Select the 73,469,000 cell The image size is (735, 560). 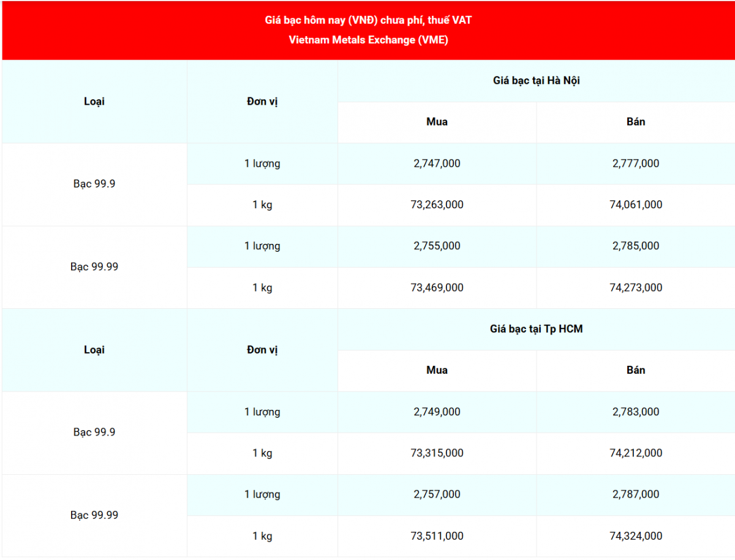[x=437, y=287]
